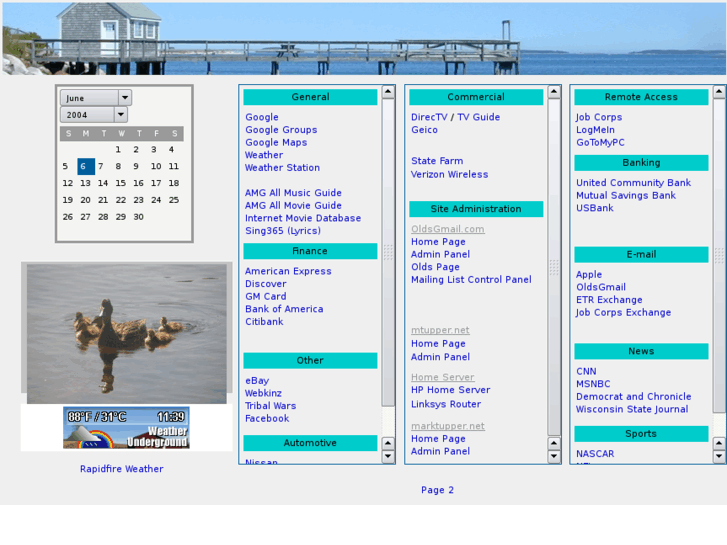Image resolution: width=727 pixels, height=545 pixels.
Task: Open the June month dropdown
Action: pos(96,98)
